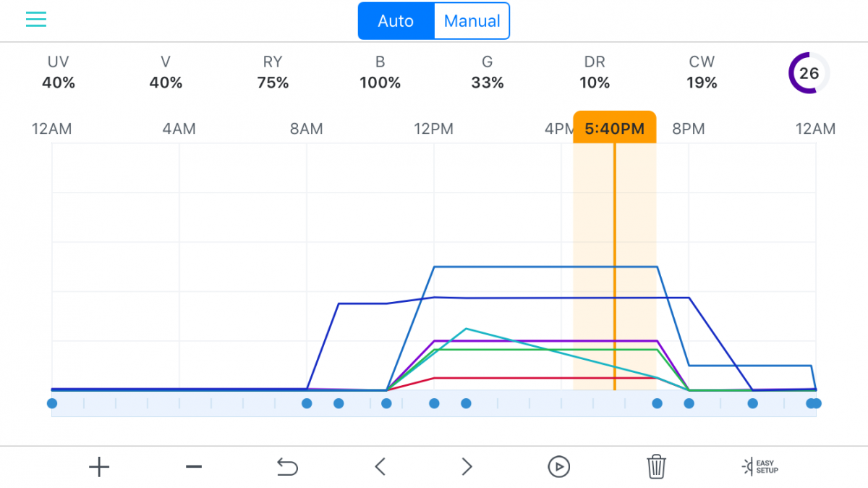This screenshot has width=868, height=488.
Task: Select the B 100% channel
Action: coord(380,72)
